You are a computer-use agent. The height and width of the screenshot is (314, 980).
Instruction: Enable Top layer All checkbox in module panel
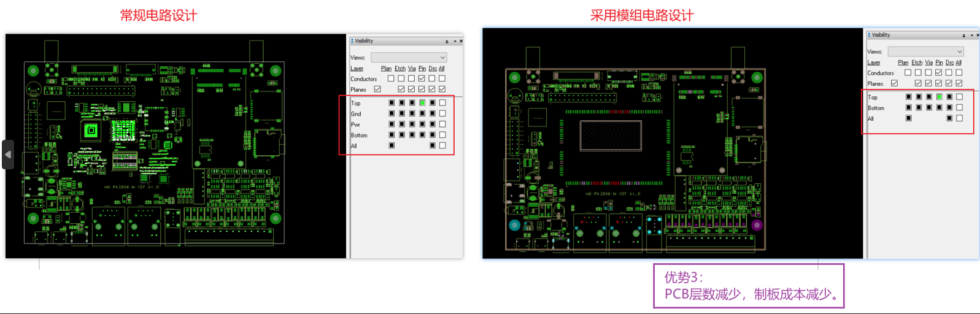coord(960,97)
